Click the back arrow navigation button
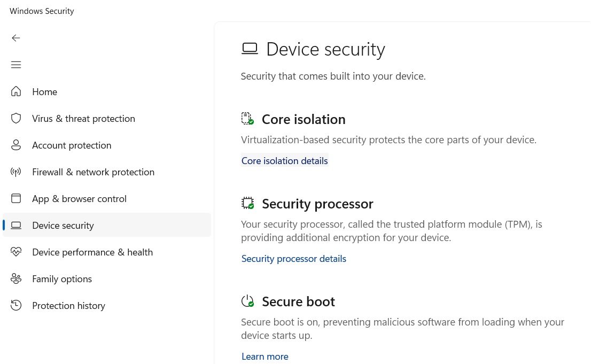The height and width of the screenshot is (364, 591). (x=16, y=38)
